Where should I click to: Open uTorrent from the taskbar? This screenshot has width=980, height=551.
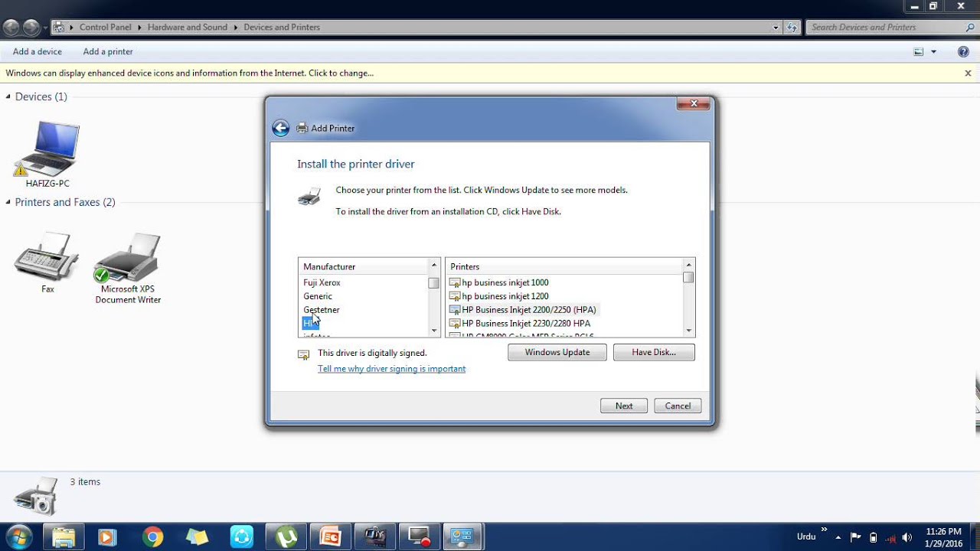[286, 537]
